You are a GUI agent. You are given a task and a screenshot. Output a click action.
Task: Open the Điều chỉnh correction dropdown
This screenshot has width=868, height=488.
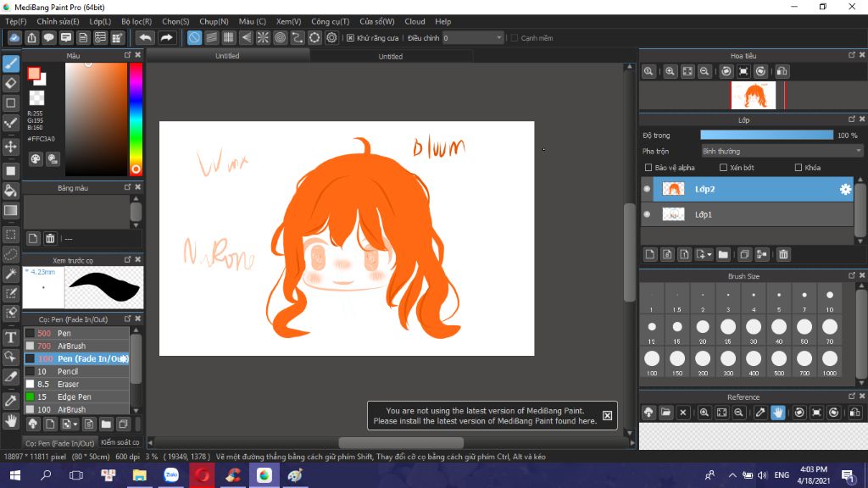pyautogui.click(x=473, y=38)
